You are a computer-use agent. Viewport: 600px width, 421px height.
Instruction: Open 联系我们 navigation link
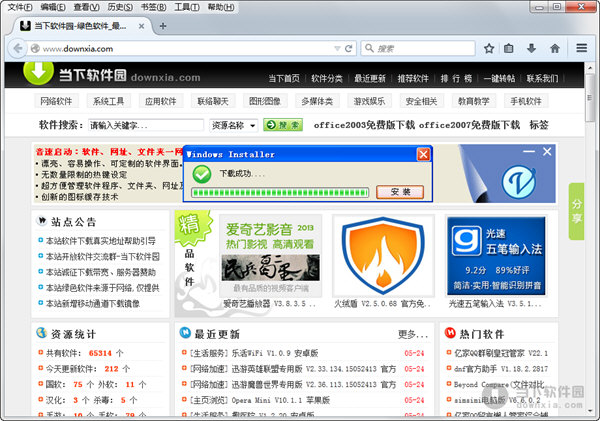point(542,78)
